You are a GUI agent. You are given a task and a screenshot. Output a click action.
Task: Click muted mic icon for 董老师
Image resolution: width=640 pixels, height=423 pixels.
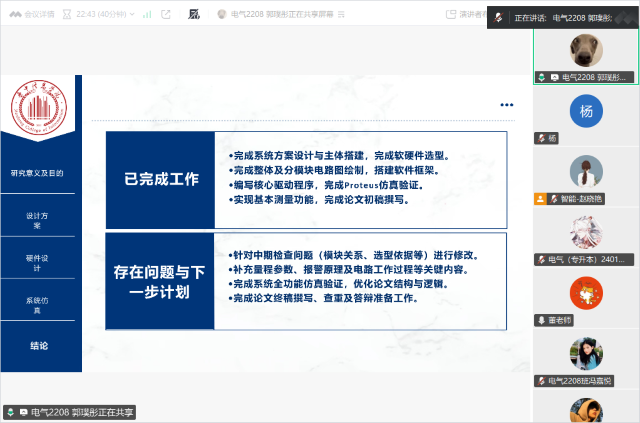[541, 320]
